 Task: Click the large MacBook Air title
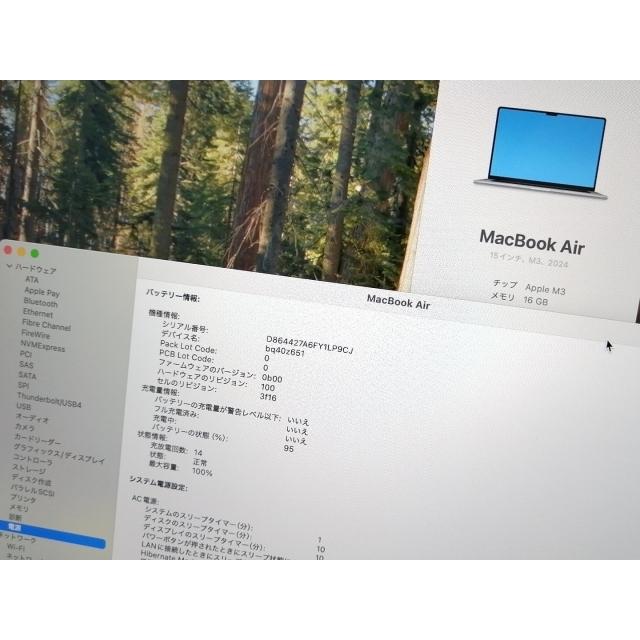point(532,242)
